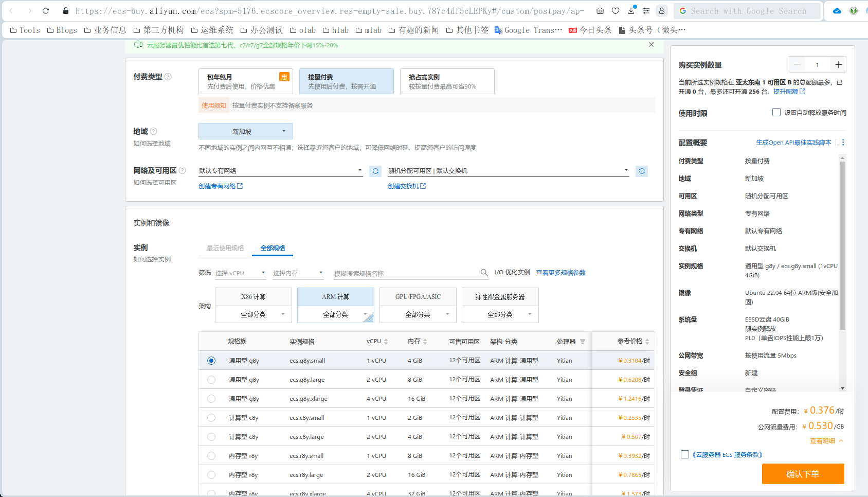Close the green announcement banner

coord(651,45)
